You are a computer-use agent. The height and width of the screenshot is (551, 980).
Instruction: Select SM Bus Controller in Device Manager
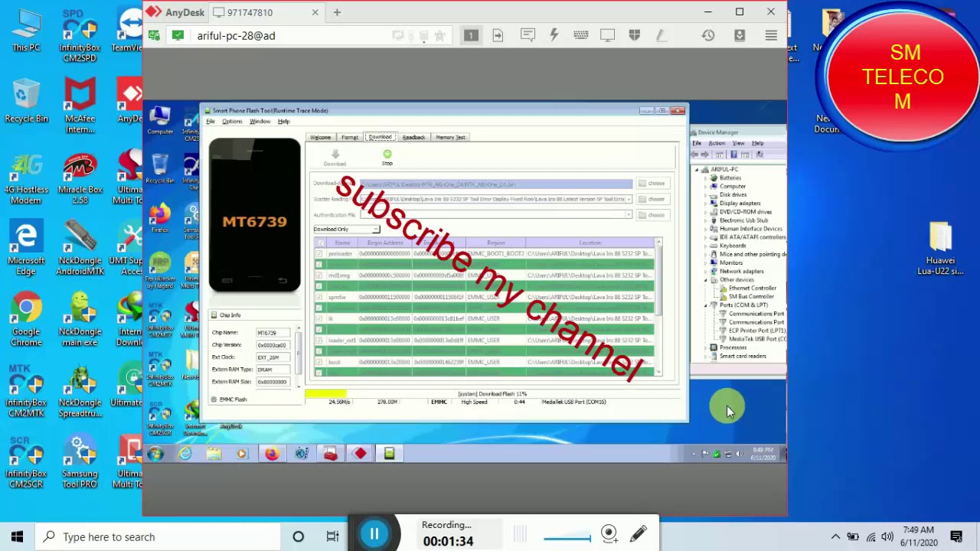(750, 296)
